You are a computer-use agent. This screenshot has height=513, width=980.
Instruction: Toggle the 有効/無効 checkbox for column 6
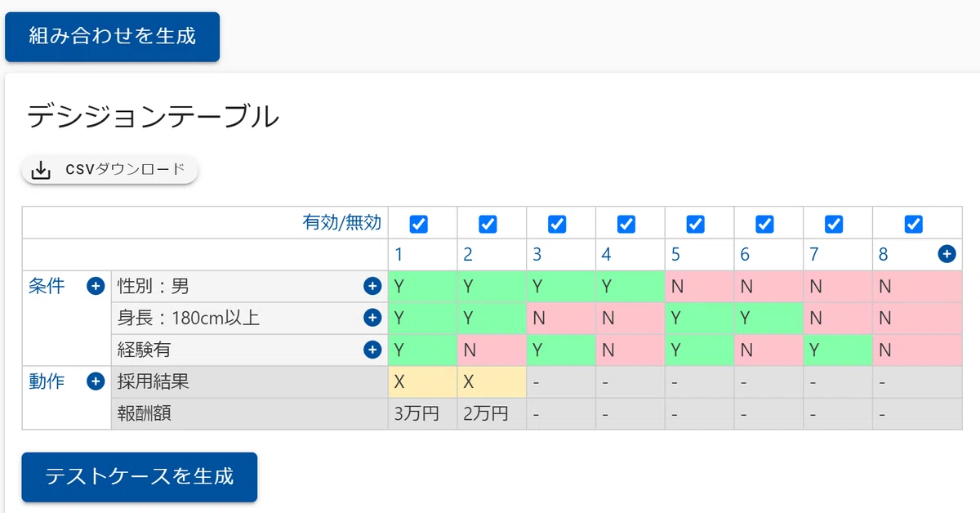point(764,223)
